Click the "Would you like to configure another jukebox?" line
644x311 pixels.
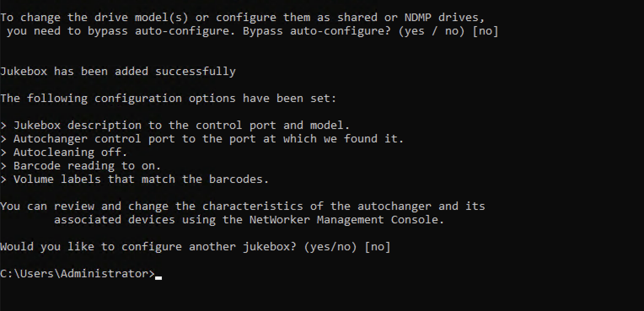pyautogui.click(x=148, y=247)
